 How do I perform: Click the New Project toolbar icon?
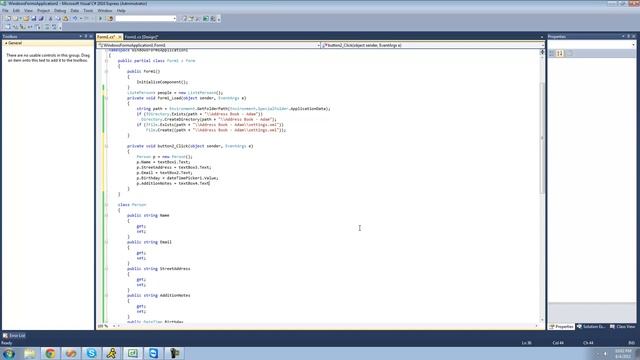click(8, 19)
